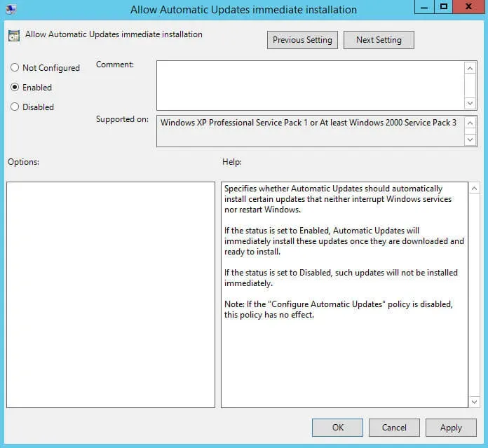Click the 'Help:' label
488x448 pixels.
click(x=232, y=162)
